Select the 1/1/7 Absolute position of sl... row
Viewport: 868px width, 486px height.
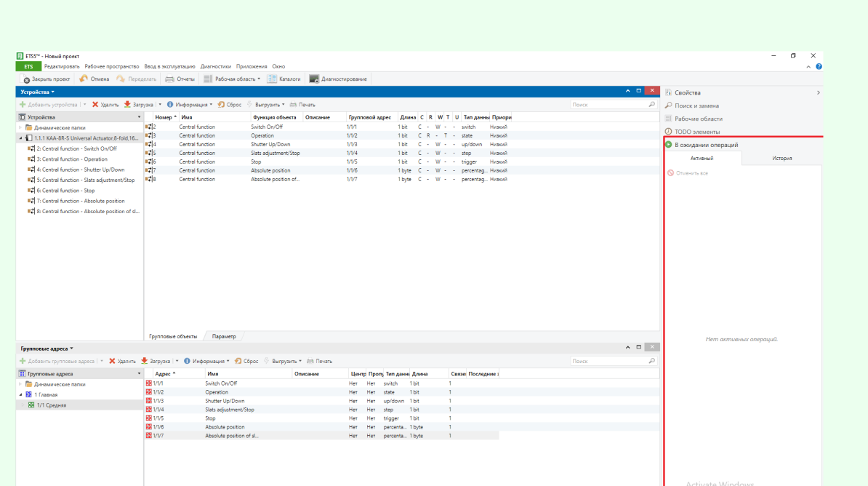321,436
